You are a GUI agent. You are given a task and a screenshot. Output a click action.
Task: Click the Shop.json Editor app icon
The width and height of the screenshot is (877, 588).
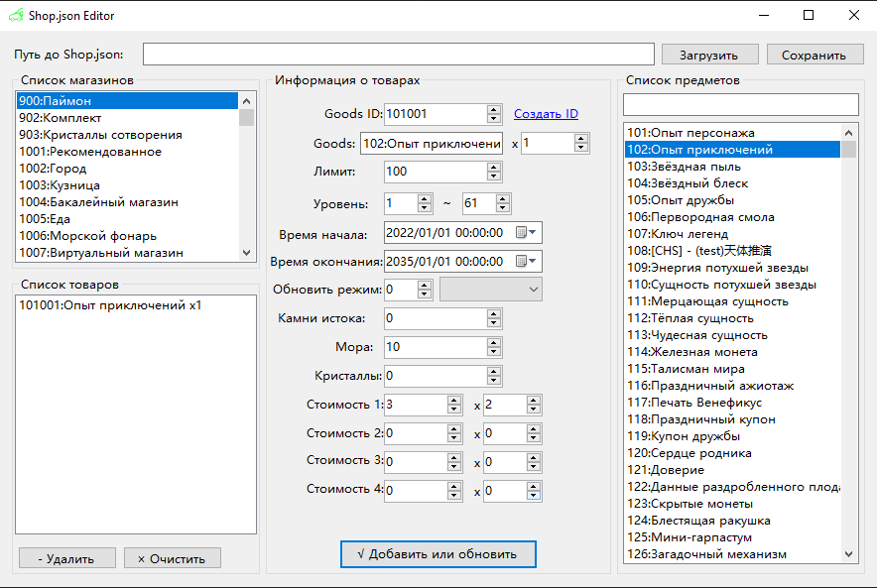point(16,15)
